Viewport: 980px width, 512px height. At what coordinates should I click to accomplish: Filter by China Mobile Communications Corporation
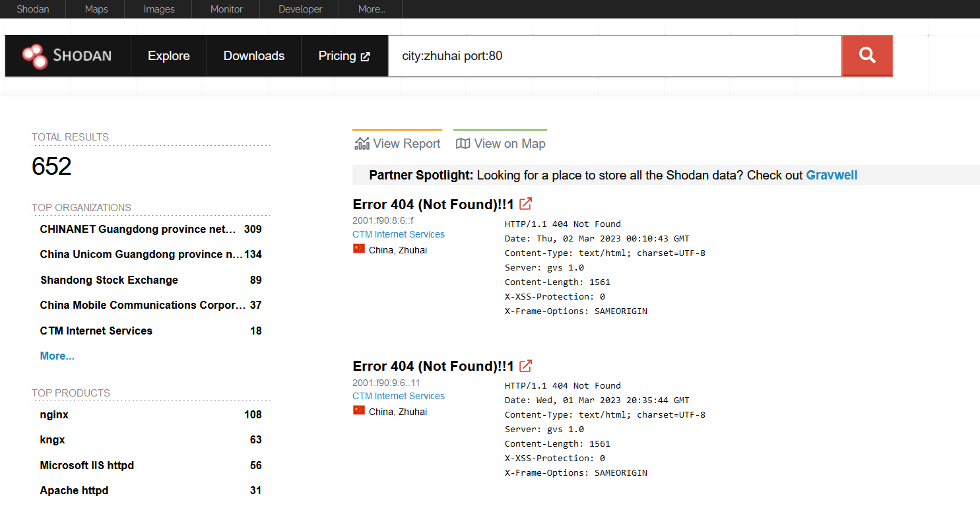pyautogui.click(x=143, y=305)
